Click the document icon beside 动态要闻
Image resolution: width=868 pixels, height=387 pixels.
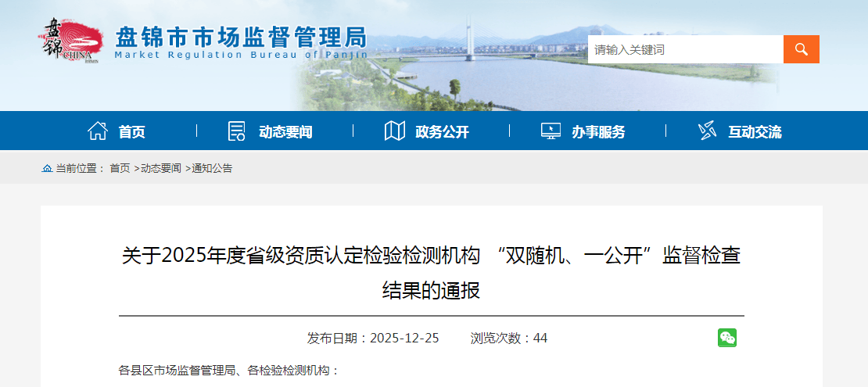pos(236,131)
